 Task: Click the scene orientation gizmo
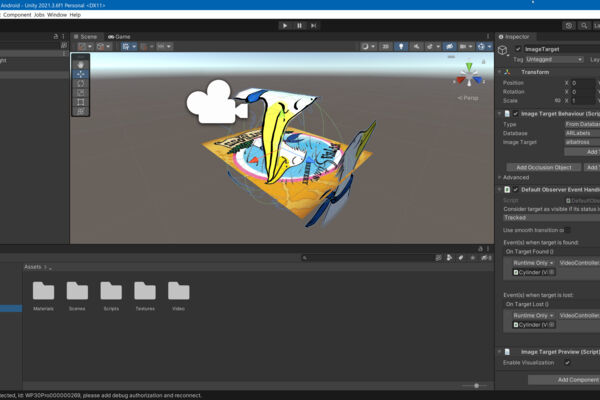[x=469, y=75]
